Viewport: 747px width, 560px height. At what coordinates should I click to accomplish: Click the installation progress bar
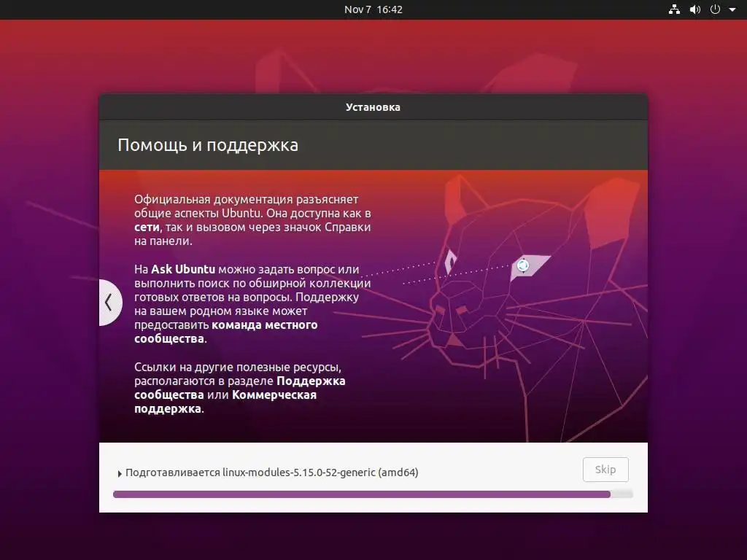(x=373, y=494)
